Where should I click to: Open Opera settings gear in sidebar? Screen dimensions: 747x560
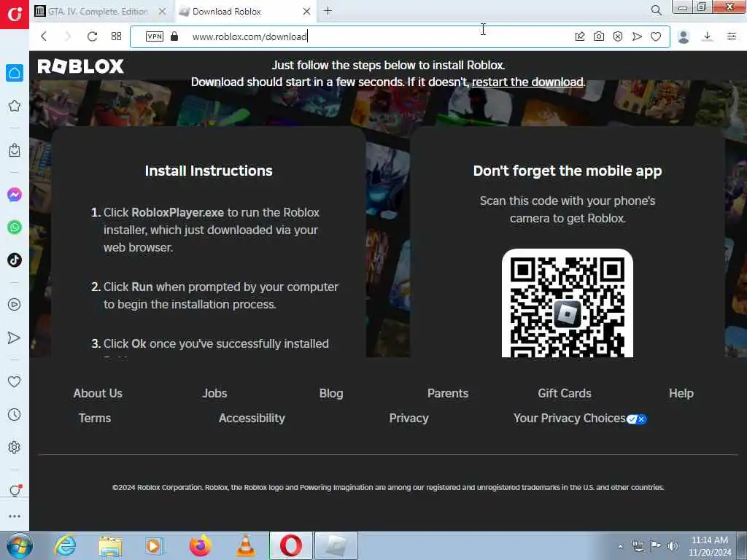click(15, 448)
